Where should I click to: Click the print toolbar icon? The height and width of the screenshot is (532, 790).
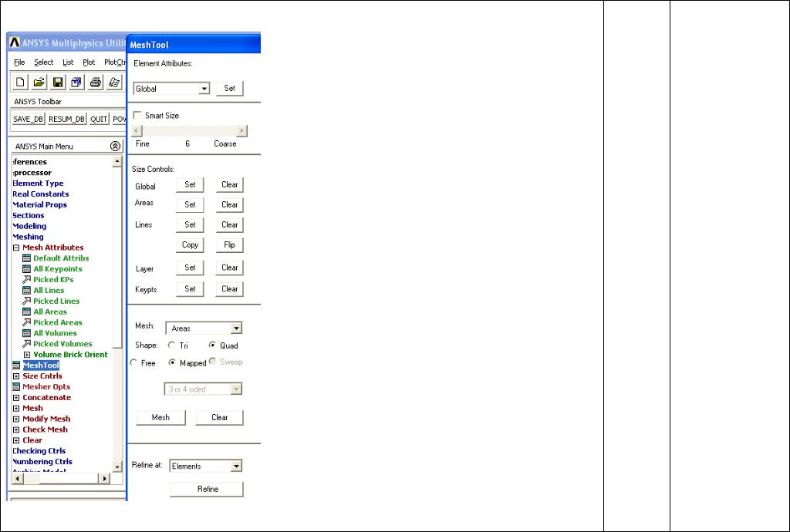click(95, 82)
